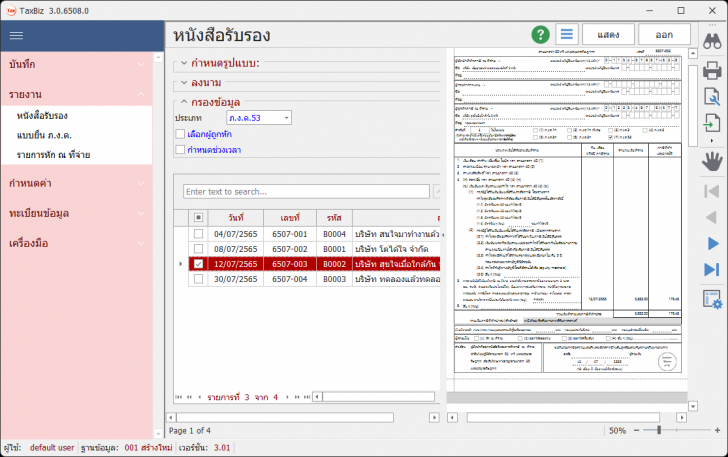Go to next record in navigator
The height and width of the screenshot is (457, 728).
coord(287,397)
